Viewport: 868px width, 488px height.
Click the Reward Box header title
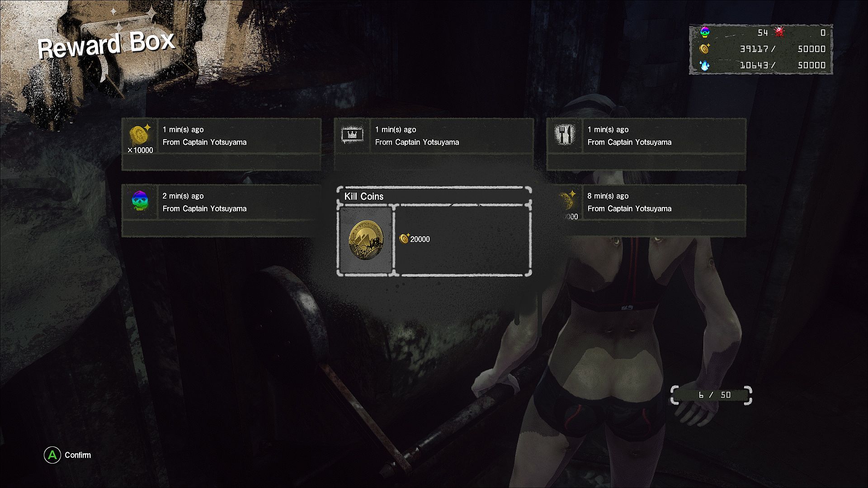click(106, 44)
